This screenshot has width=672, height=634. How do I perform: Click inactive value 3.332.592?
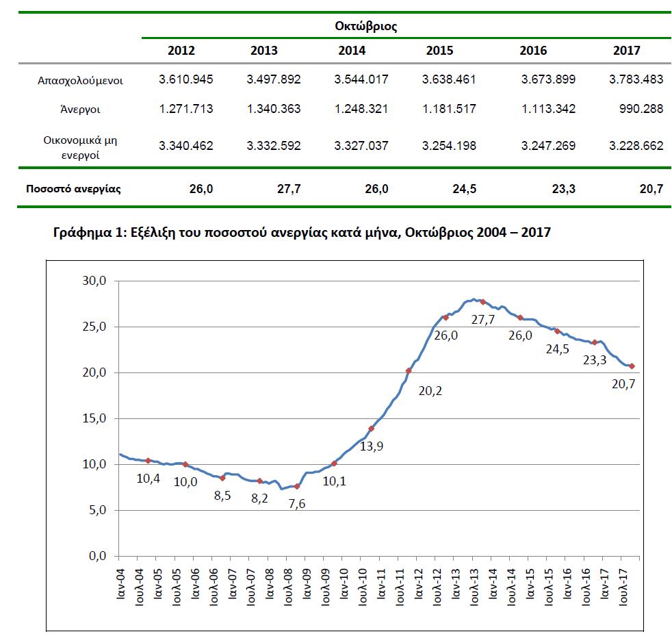(x=274, y=146)
